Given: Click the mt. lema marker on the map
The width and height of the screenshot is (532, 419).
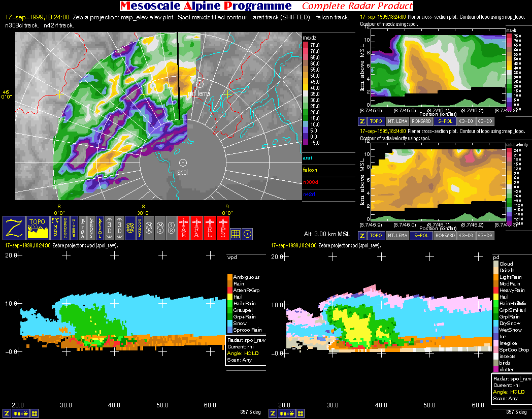Looking at the screenshot, I should pyautogui.click(x=200, y=83).
